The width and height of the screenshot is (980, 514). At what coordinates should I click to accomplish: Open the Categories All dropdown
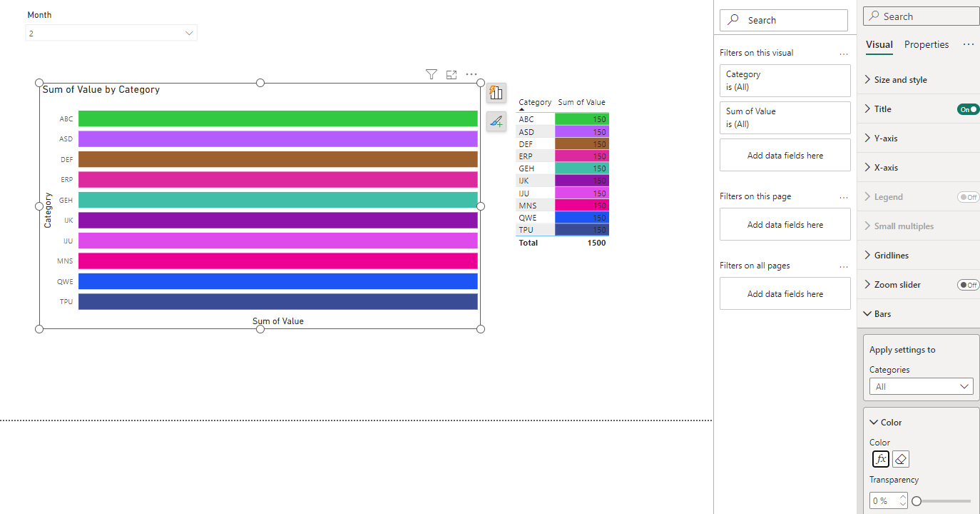(921, 386)
